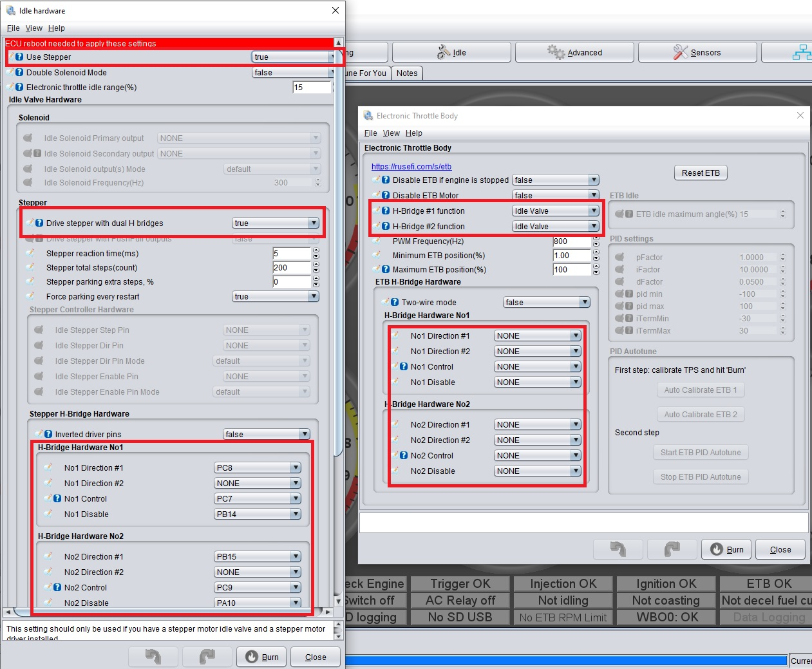Click help icon for No1 Control in stepper
Viewport: 812px width, 669px height.
[x=57, y=498]
